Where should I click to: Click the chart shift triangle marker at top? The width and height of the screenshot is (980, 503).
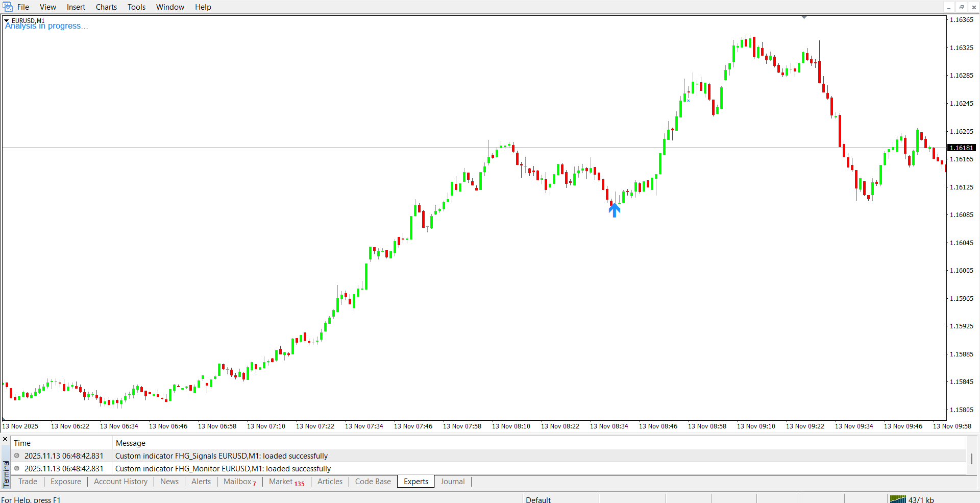pyautogui.click(x=804, y=17)
